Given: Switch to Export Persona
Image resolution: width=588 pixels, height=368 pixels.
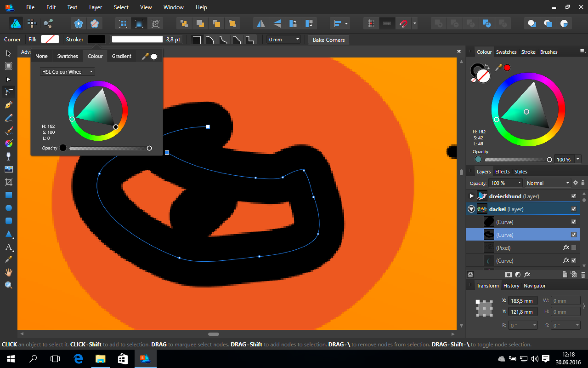Looking at the screenshot, I should point(48,24).
